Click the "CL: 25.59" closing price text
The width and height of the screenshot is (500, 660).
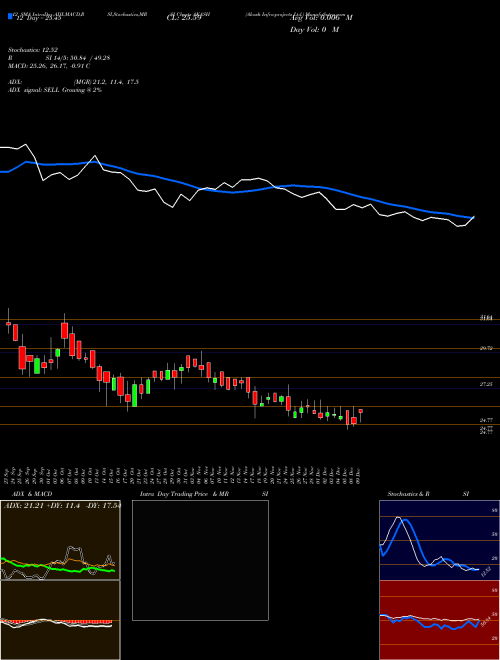(x=184, y=18)
